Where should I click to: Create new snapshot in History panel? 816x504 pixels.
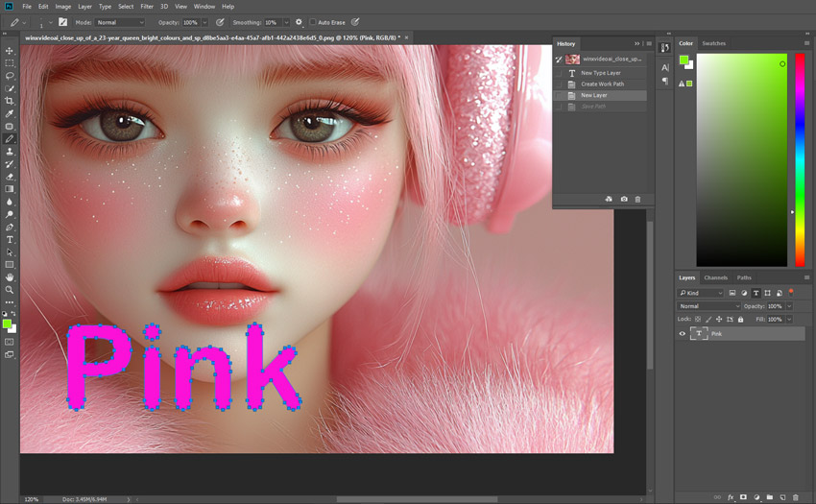[x=624, y=199]
